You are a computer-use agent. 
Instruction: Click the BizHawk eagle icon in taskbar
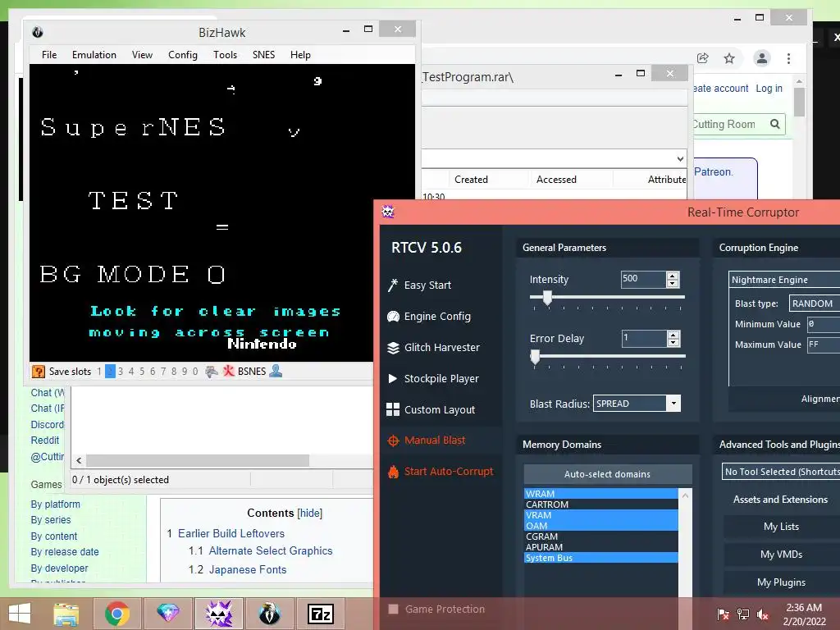[x=269, y=614]
